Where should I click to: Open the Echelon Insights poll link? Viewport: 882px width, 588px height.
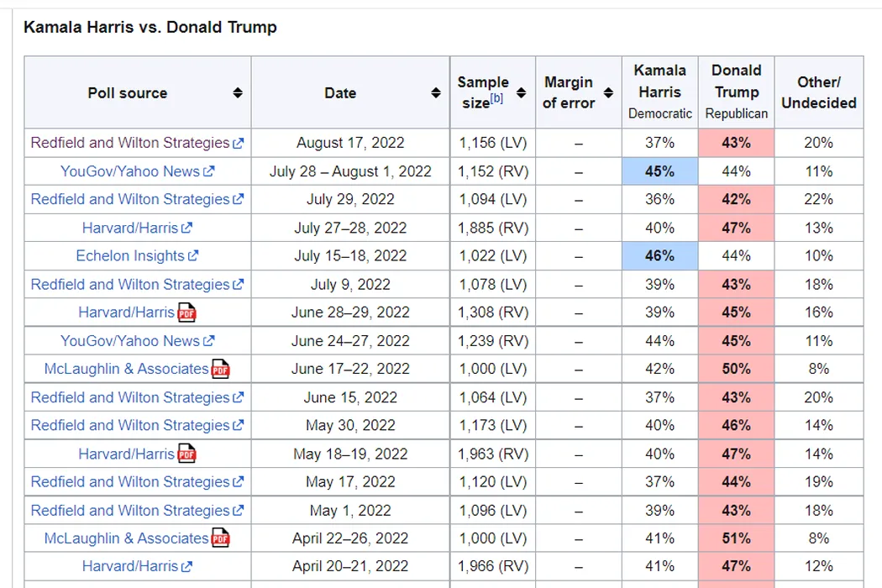[x=130, y=256]
